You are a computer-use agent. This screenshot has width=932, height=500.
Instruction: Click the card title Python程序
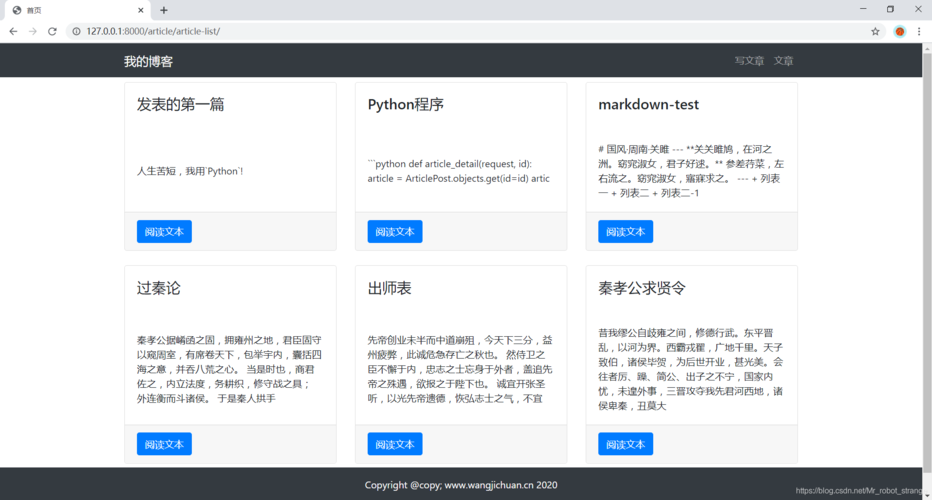[405, 105]
